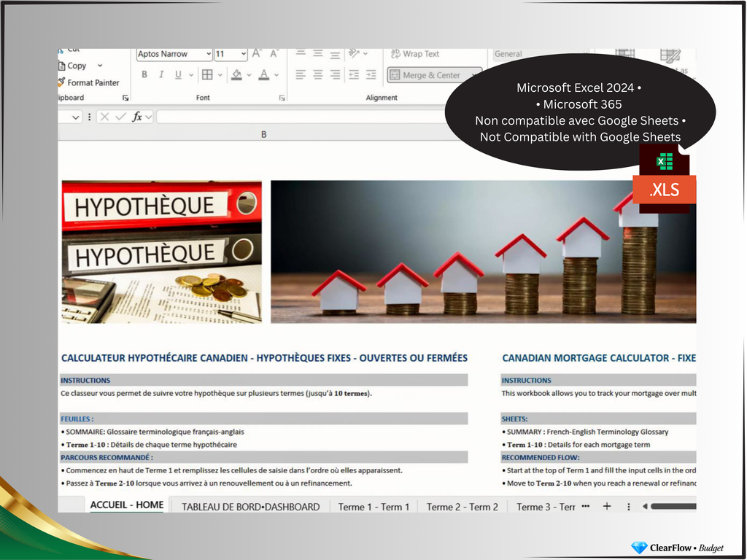
Task: Toggle Wrap Text
Action: [415, 54]
